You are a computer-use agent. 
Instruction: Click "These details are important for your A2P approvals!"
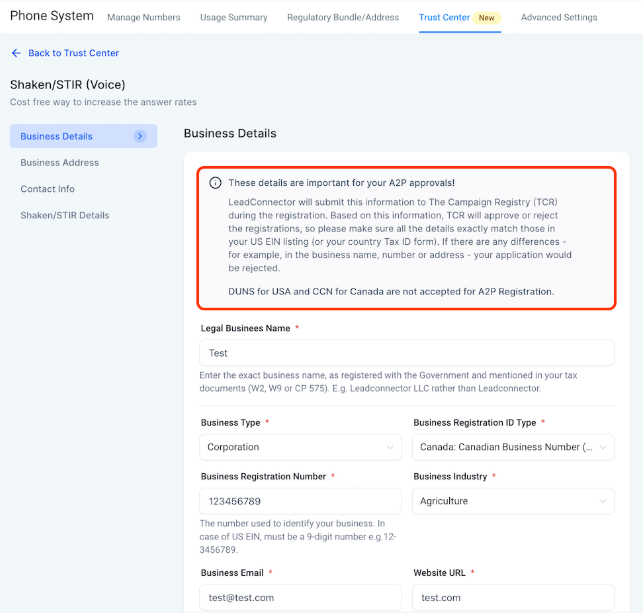[x=341, y=183]
